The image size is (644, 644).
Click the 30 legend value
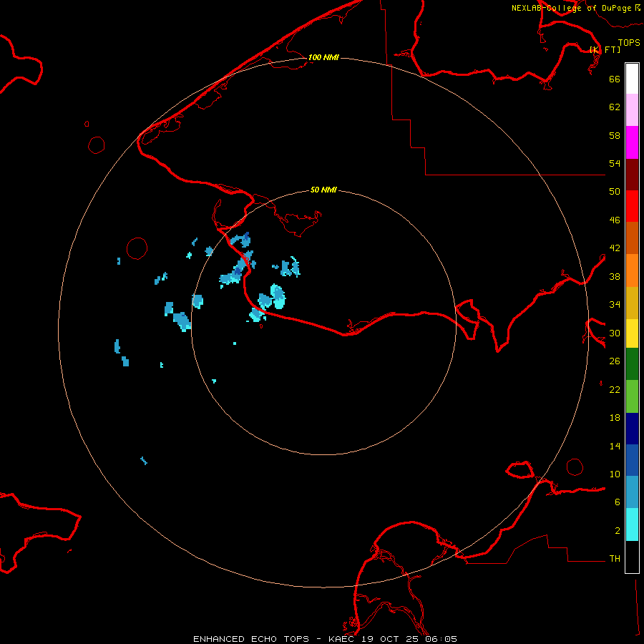coord(615,333)
